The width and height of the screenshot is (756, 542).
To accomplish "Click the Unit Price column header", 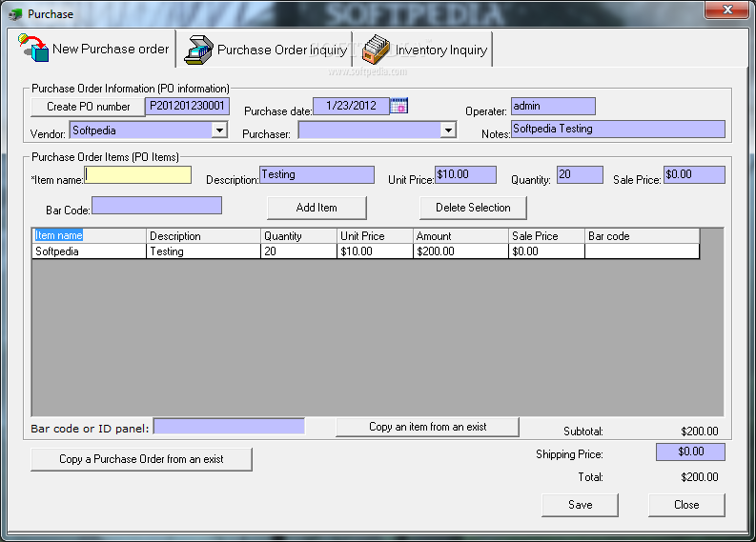I will click(x=375, y=235).
